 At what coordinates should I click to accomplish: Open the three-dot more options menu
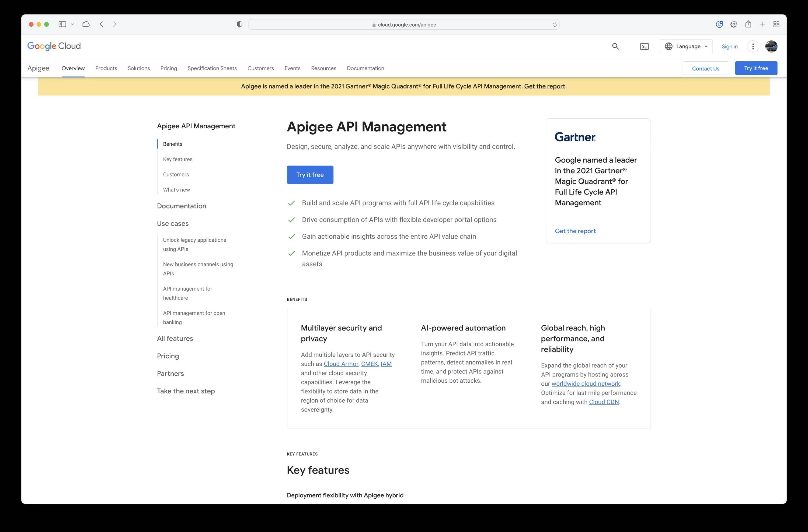click(753, 47)
